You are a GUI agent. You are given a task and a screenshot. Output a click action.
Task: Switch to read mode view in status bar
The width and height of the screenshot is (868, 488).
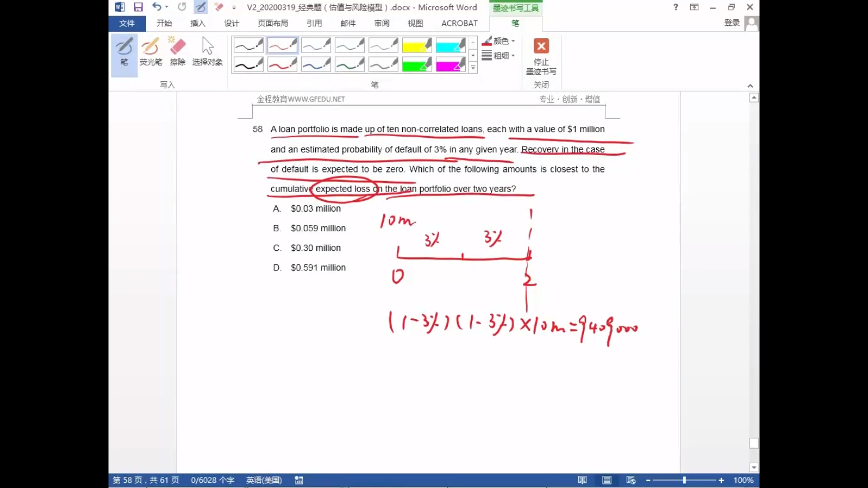(x=582, y=480)
